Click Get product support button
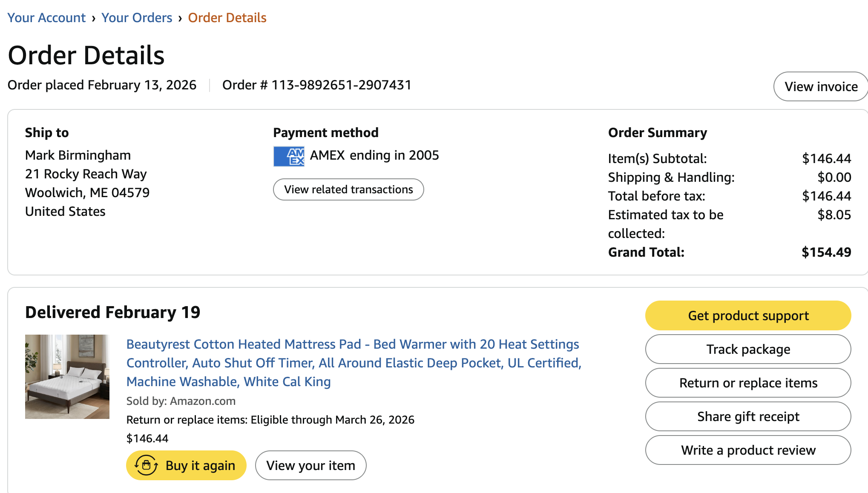868x493 pixels. click(748, 315)
